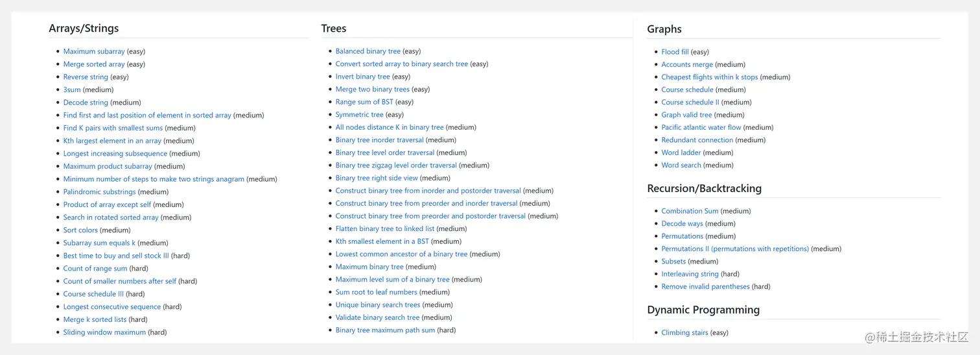Select Invert binary tree link
The height and width of the screenshot is (355, 980).
point(363,77)
